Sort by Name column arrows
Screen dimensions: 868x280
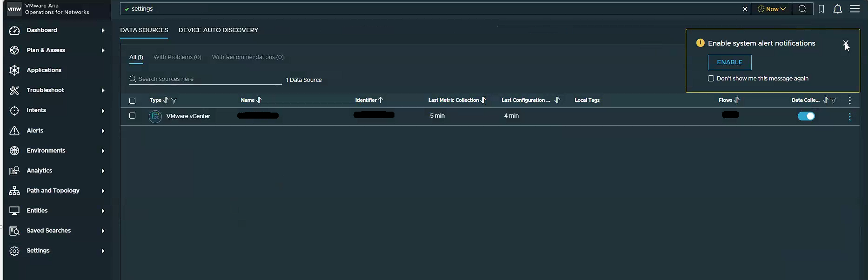tap(259, 100)
